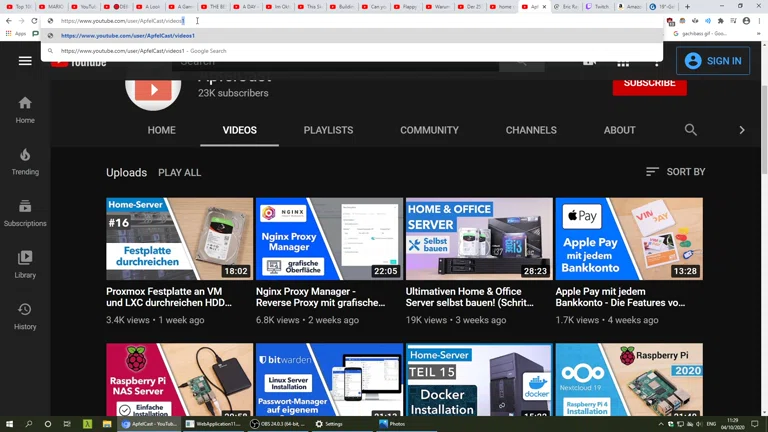Open Library in the sidebar
Viewport: 768px width, 432px height.
click(x=25, y=265)
